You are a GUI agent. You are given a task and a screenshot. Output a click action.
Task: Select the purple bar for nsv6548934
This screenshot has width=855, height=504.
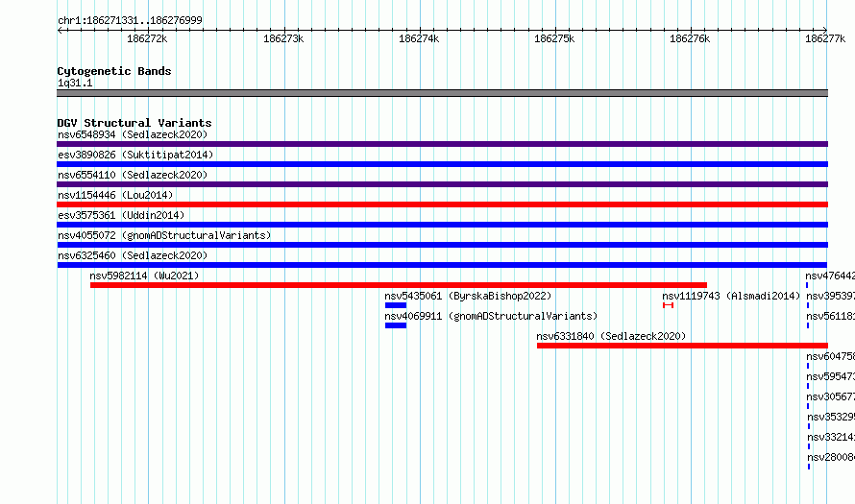pos(442,144)
